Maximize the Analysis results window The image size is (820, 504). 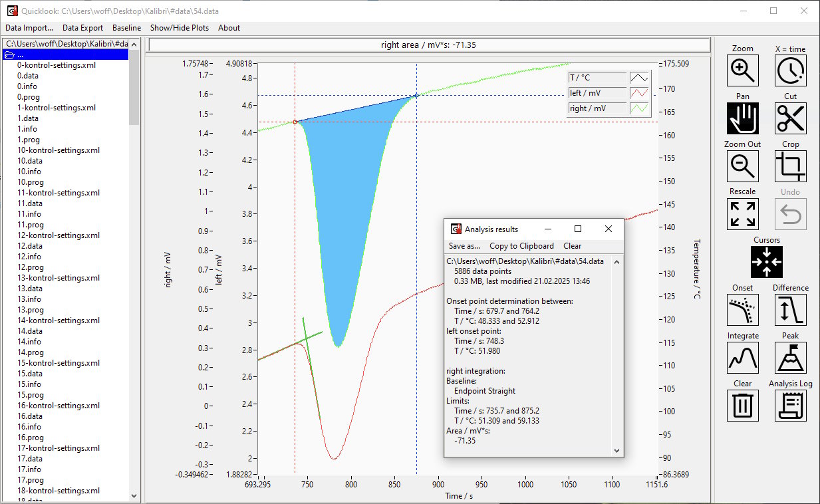click(578, 229)
